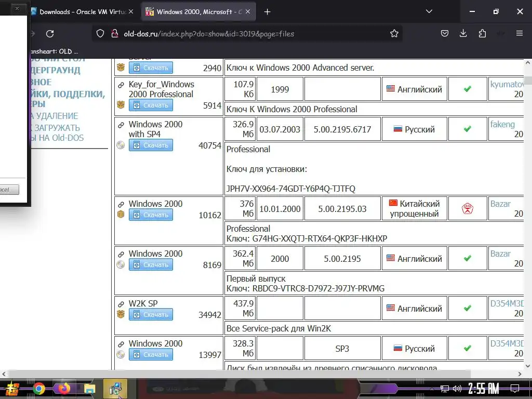Close the Downloads – Oracle VM VirtualBox tab
Screen dimensions: 532x399
[131, 12]
